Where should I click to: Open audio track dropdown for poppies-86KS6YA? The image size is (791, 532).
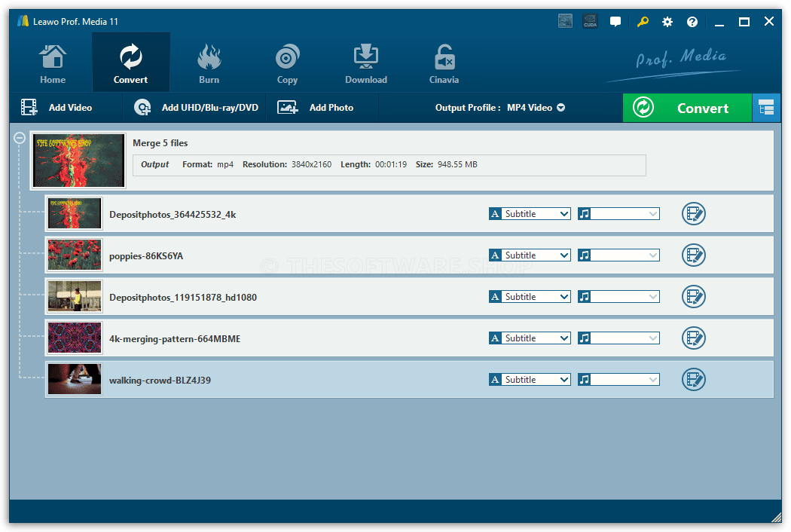pos(618,255)
